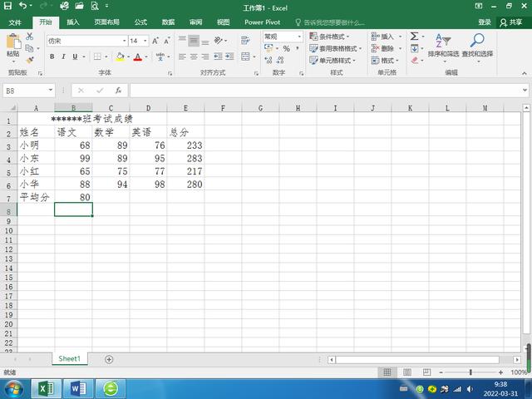532x399 pixels.
Task: Activate the Format Painter brush
Action: tap(30, 60)
